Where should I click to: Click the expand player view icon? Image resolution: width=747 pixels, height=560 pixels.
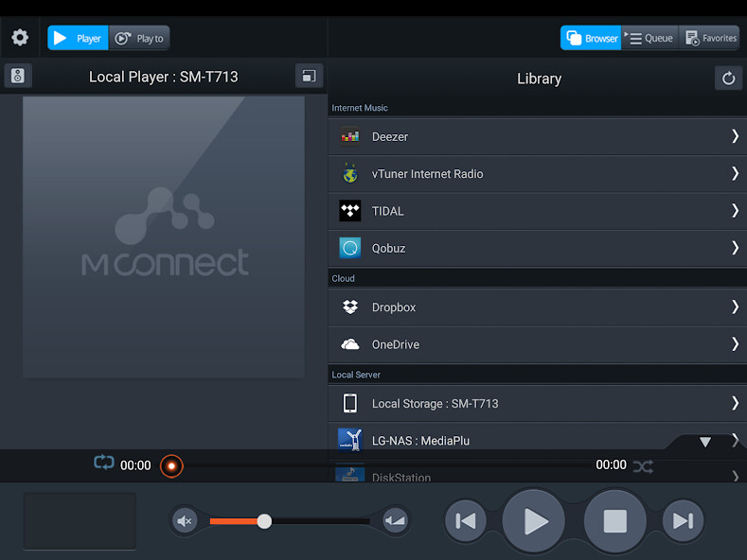click(309, 76)
